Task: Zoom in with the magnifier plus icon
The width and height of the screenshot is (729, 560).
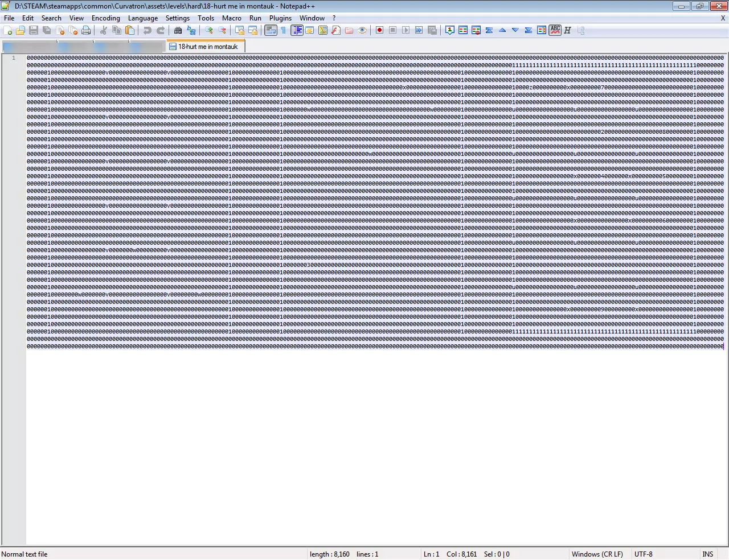Action: pyautogui.click(x=209, y=30)
